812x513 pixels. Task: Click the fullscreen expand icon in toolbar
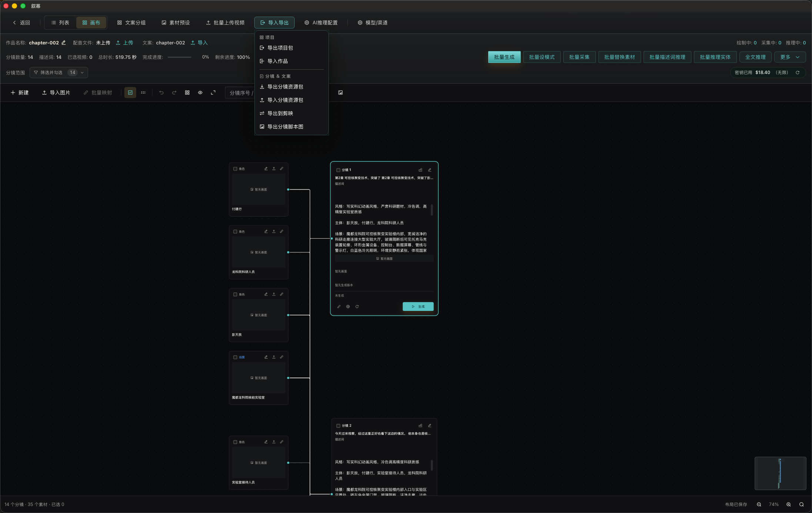[x=213, y=93]
